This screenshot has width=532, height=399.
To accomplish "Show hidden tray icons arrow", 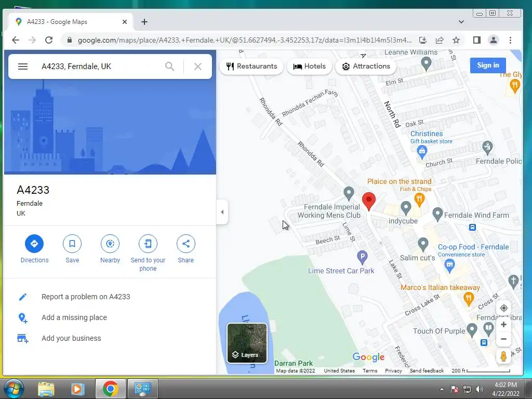I will tap(442, 390).
